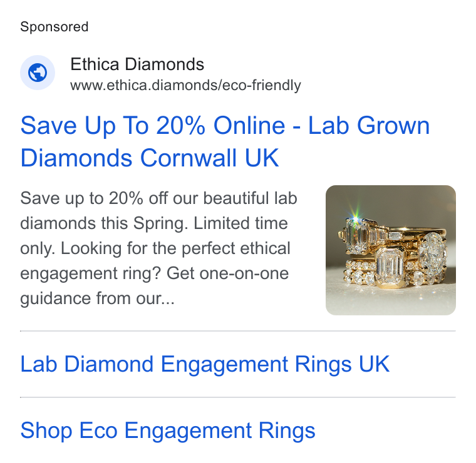Open Lab Diamond Engagement Rings UK sitelink
Viewport: 476px width, 463px height.
coord(205,364)
